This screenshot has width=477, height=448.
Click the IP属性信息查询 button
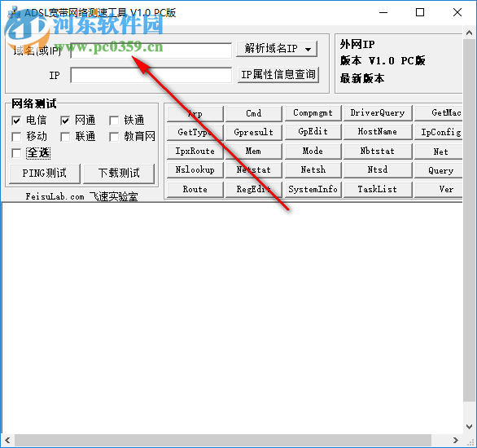click(278, 75)
